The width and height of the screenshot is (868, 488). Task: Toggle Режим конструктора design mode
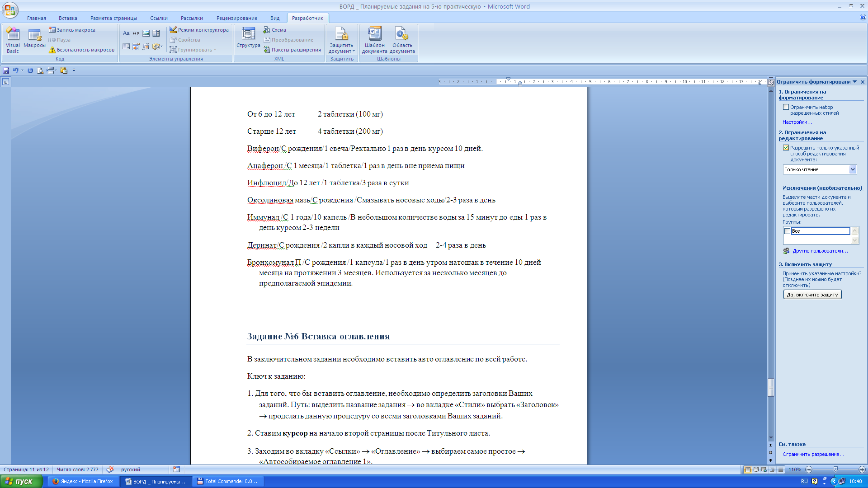(x=199, y=30)
